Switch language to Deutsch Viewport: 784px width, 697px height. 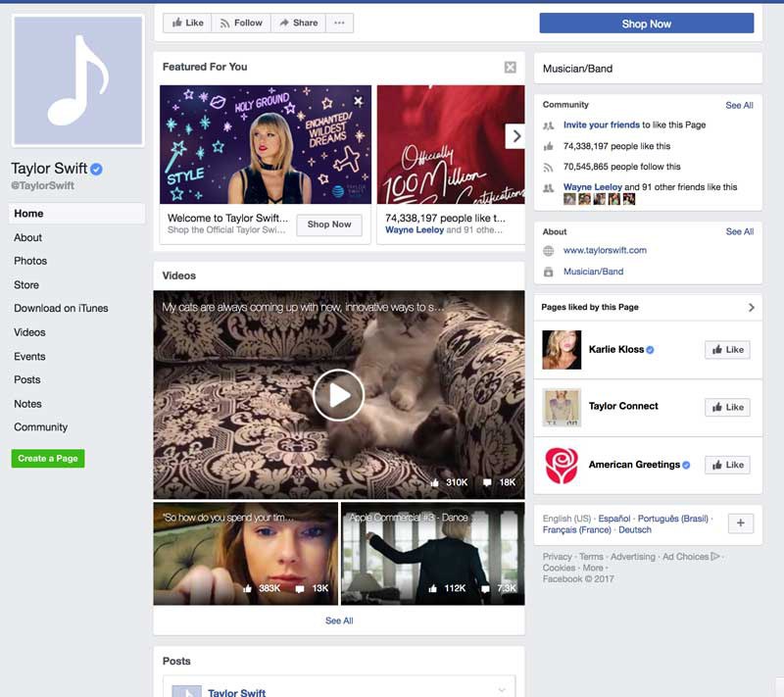(x=635, y=530)
